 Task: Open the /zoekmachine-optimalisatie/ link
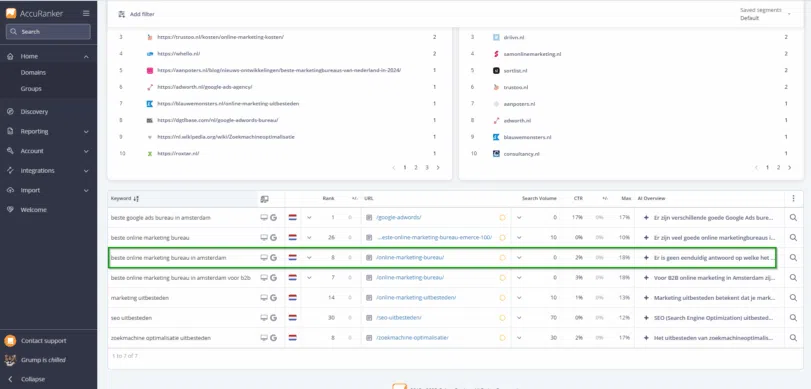(412, 338)
